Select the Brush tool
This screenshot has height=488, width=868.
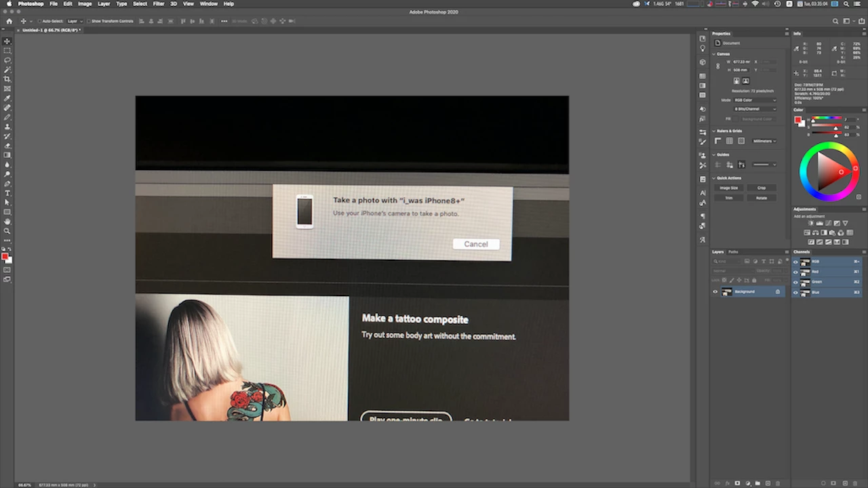click(7, 117)
